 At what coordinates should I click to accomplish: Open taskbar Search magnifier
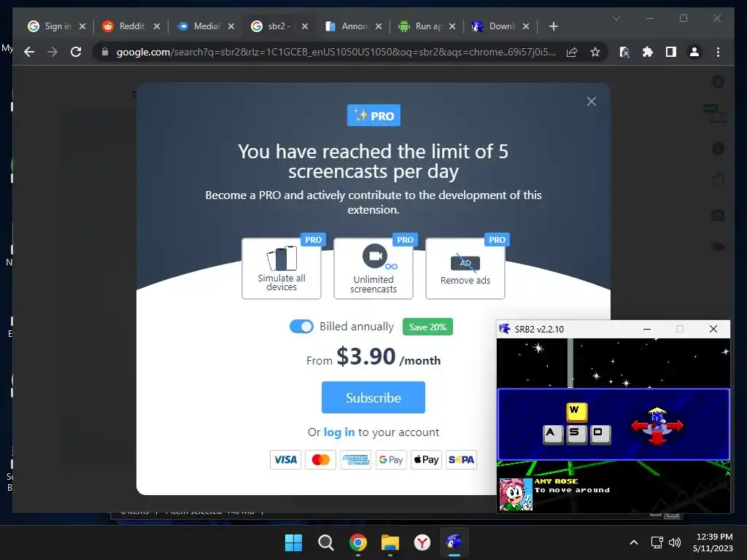[x=326, y=542]
